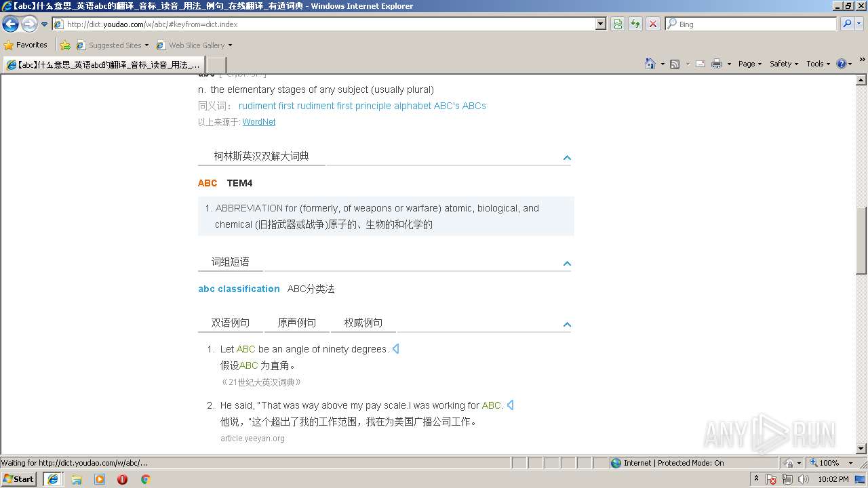Image resolution: width=868 pixels, height=488 pixels.
Task: Click the red Stop loading icon
Action: pos(652,24)
